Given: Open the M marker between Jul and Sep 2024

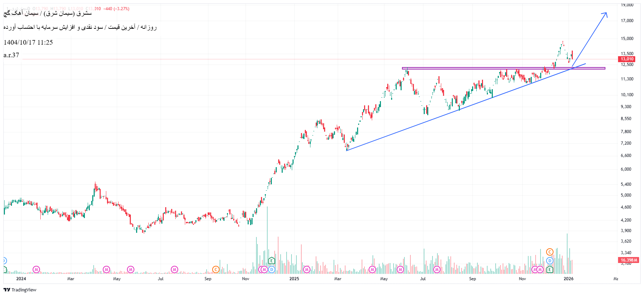Looking at the screenshot, I should [174, 270].
